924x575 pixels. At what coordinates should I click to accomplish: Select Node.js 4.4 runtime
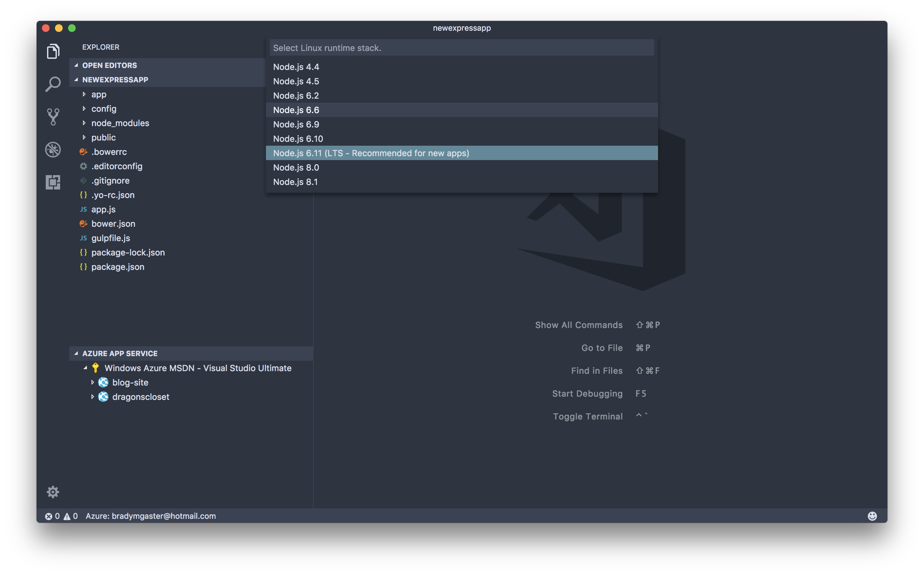click(462, 67)
